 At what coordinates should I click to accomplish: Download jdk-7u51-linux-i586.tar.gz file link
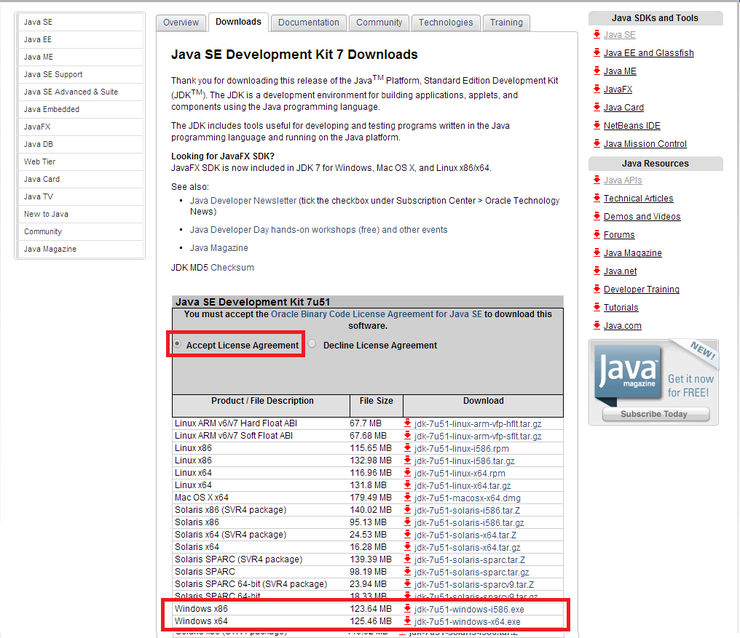coord(464,461)
